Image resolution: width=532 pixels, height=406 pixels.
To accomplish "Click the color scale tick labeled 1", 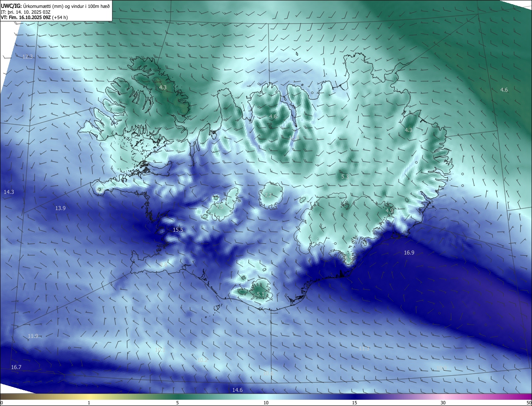I will 89,403.
